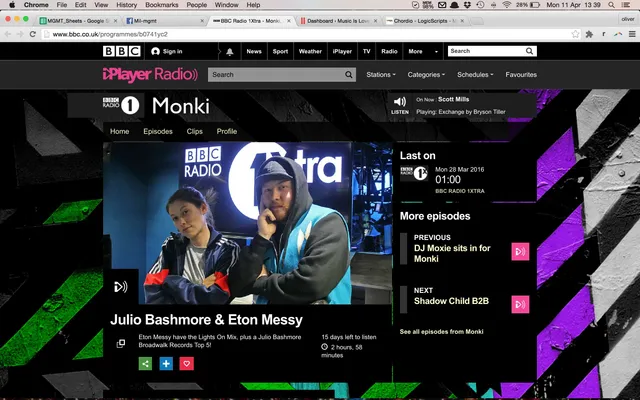Screen dimensions: 640x400
Task: Open the Home tab on Monki page
Action: click(120, 131)
